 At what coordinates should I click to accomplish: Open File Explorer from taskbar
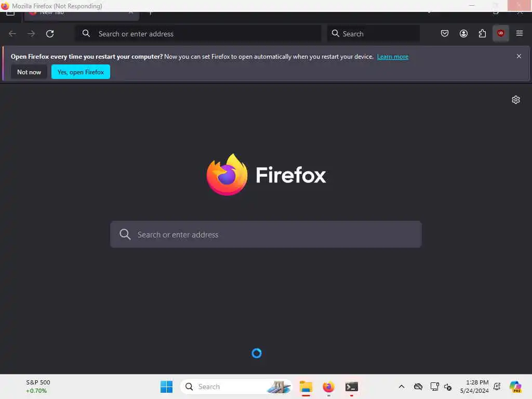click(305, 387)
